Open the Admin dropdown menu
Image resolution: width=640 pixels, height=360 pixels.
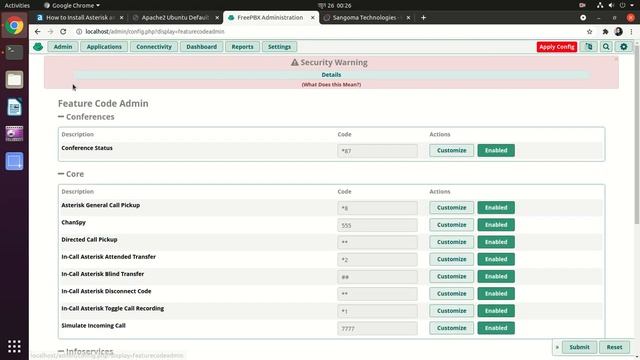pos(63,47)
